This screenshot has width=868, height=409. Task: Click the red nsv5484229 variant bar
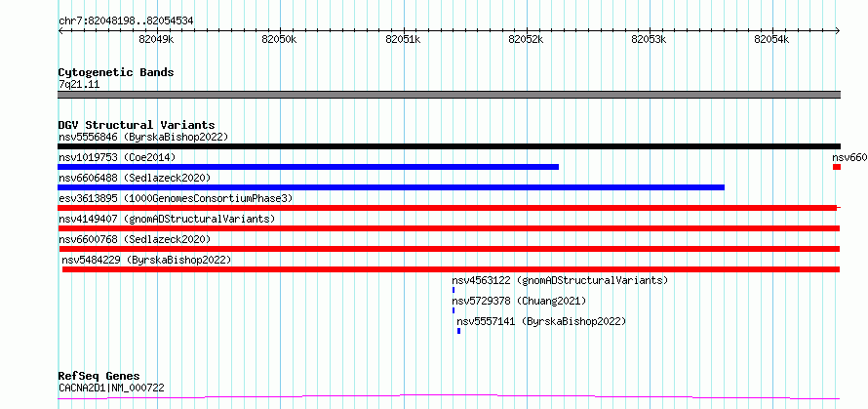(x=452, y=269)
